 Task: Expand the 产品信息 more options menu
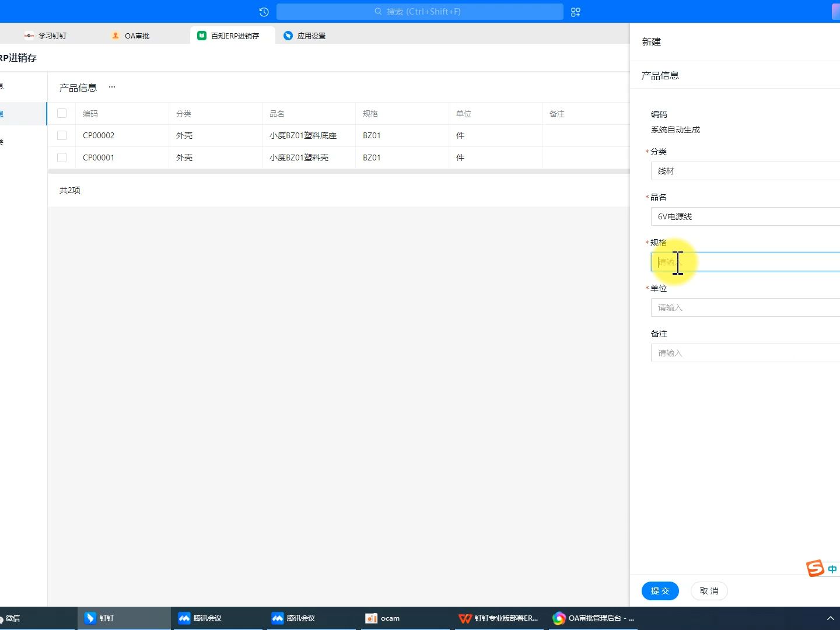(111, 87)
